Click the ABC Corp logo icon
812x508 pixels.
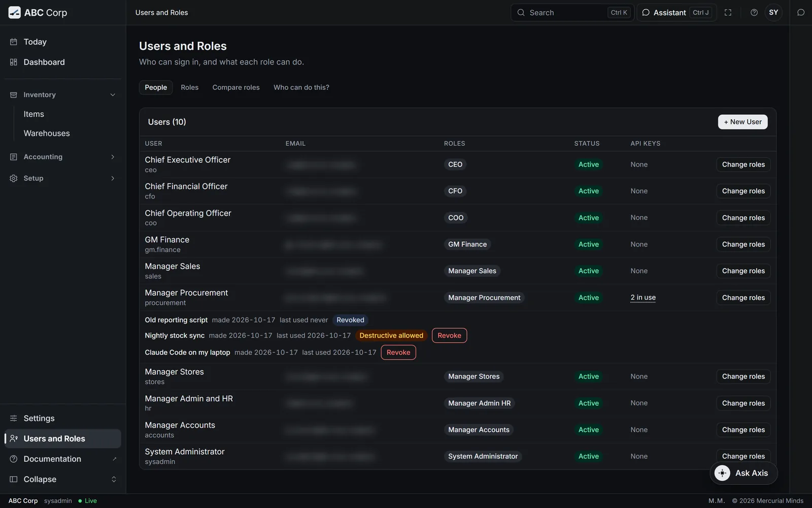[15, 13]
